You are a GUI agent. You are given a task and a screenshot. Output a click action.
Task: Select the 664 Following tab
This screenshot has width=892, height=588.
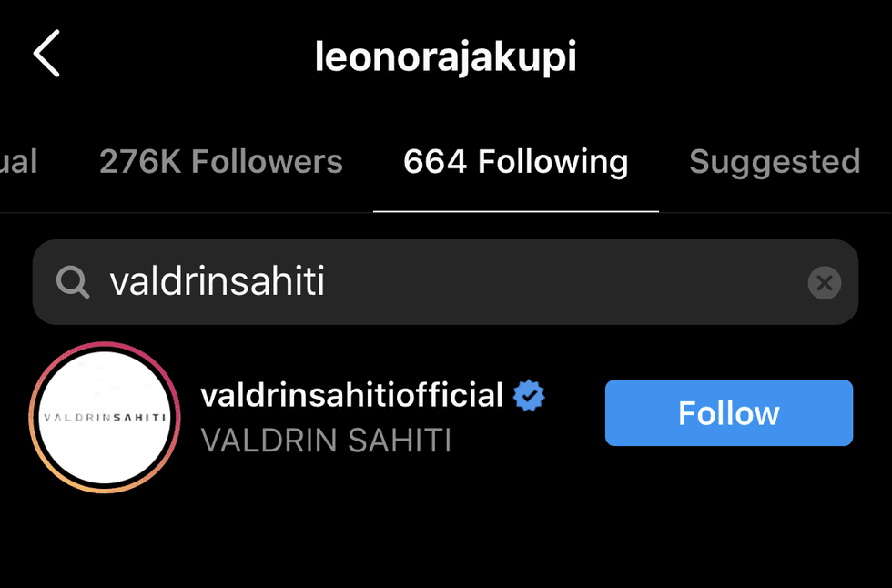click(515, 161)
